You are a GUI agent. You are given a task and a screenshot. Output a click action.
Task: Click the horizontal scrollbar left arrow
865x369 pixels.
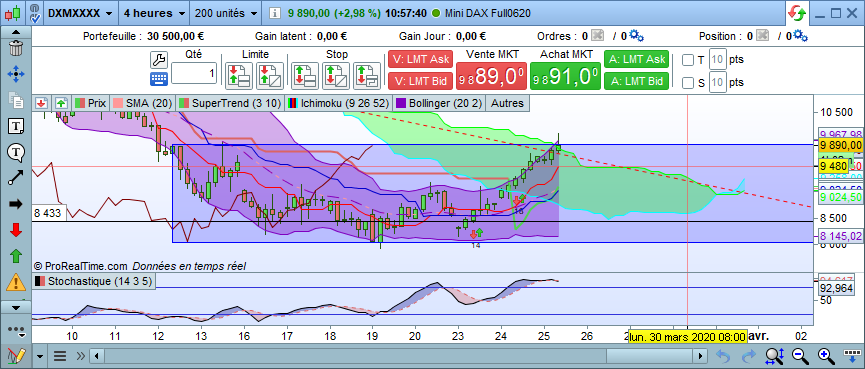(x=97, y=356)
